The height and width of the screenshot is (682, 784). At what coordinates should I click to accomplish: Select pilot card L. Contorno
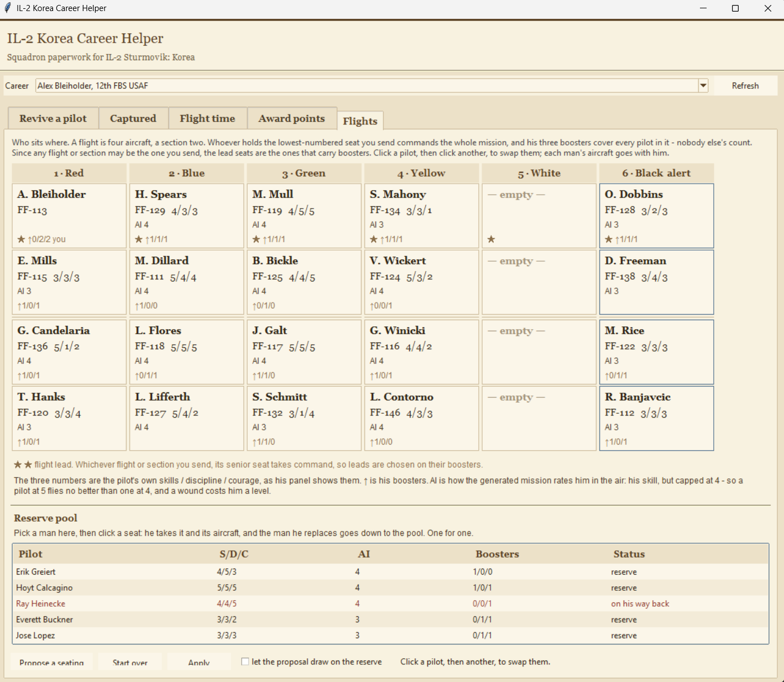pos(421,418)
